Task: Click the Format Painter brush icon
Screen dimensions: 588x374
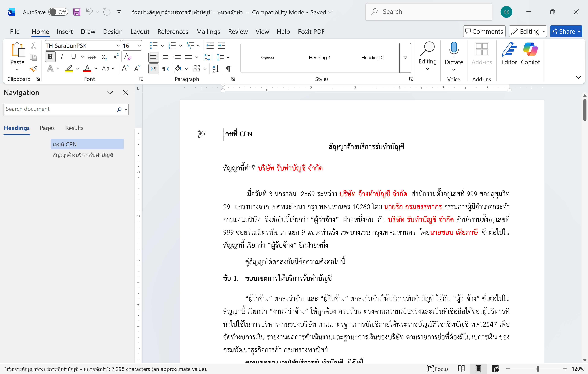Action: pyautogui.click(x=33, y=69)
